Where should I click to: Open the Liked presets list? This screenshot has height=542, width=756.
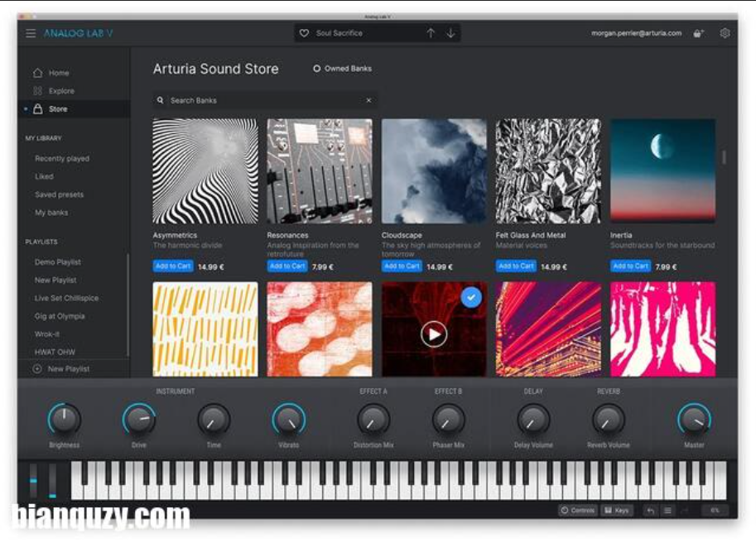(44, 176)
